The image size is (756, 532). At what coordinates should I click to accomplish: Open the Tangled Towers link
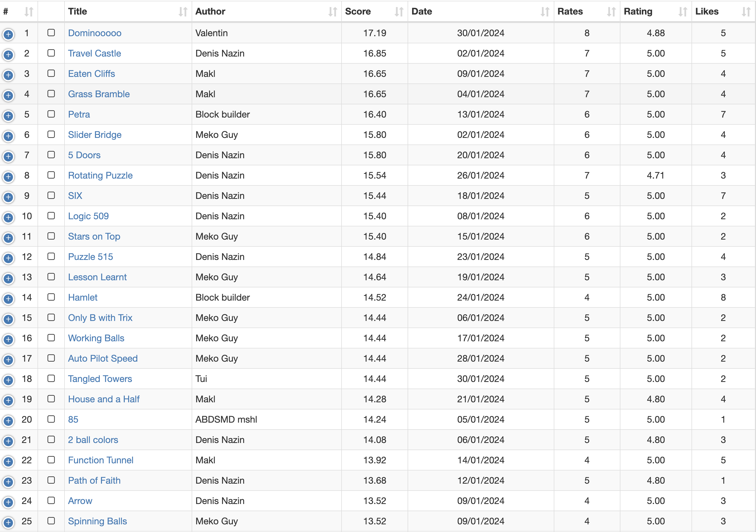click(x=100, y=379)
